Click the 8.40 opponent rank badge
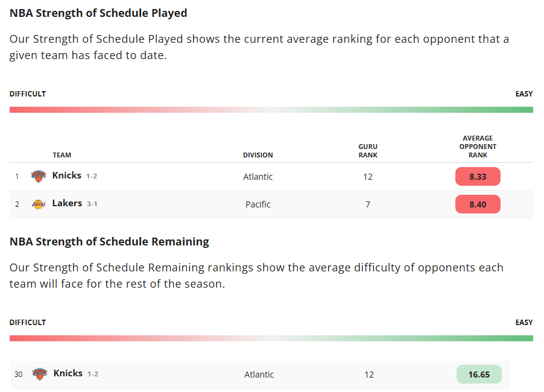 478,204
